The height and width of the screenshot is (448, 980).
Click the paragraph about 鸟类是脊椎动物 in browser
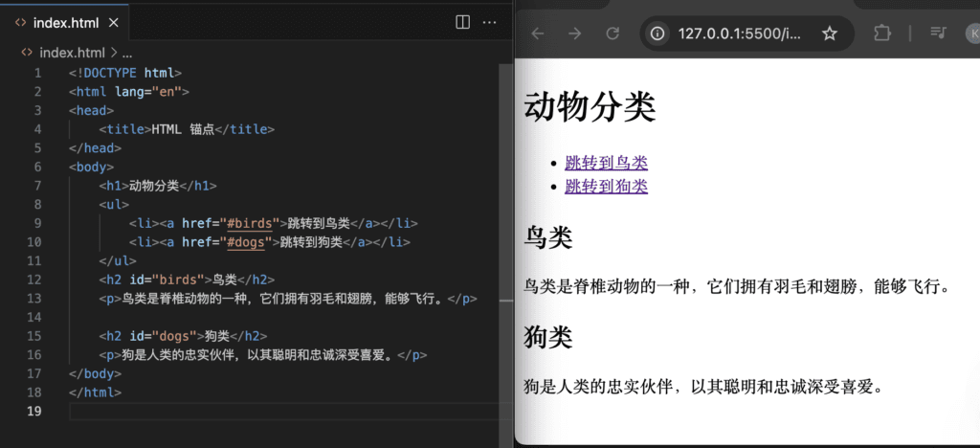click(x=737, y=287)
